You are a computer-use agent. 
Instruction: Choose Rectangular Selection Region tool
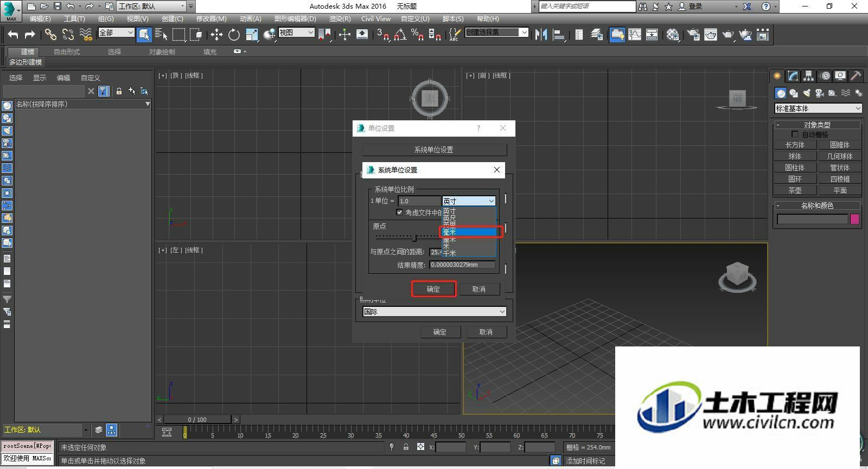point(178,35)
